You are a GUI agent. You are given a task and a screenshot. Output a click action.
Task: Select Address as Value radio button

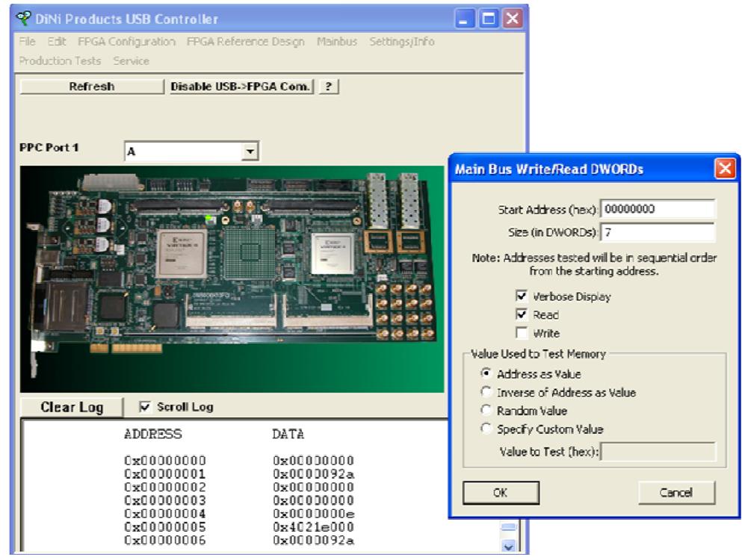(486, 373)
